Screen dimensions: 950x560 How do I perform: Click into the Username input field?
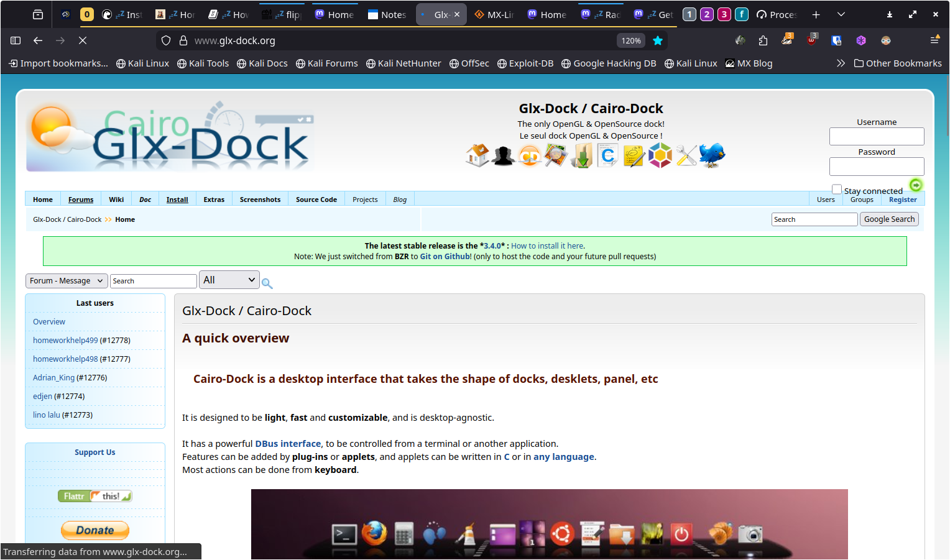point(877,136)
